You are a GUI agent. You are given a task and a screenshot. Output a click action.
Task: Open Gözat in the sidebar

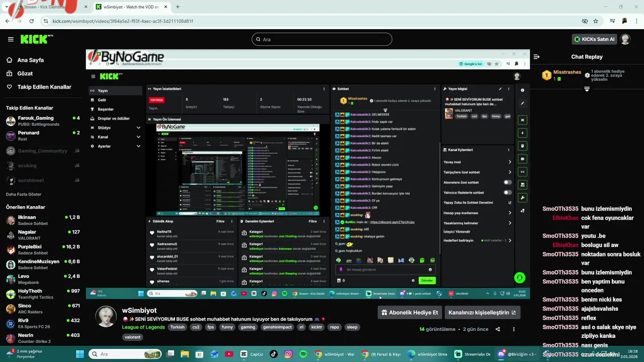point(25,73)
